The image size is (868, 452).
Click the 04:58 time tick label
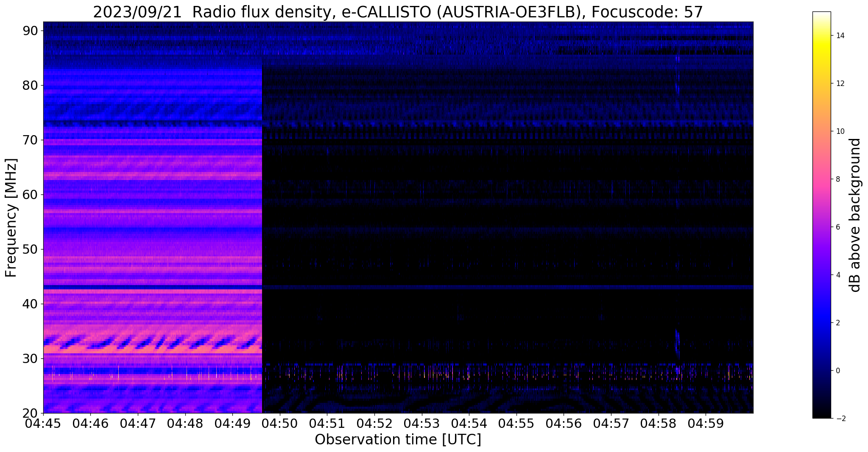pos(659,423)
